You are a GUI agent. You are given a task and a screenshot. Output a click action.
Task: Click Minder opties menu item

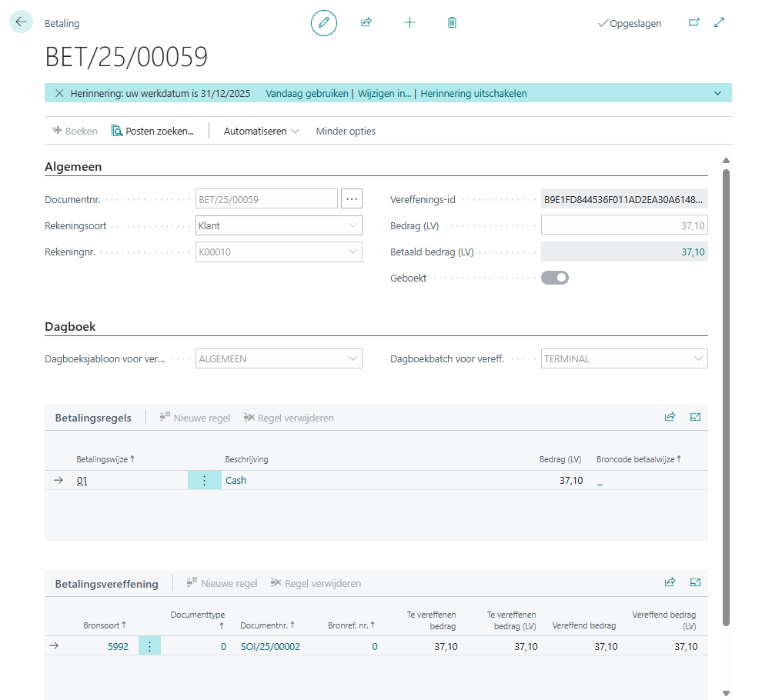pos(346,131)
